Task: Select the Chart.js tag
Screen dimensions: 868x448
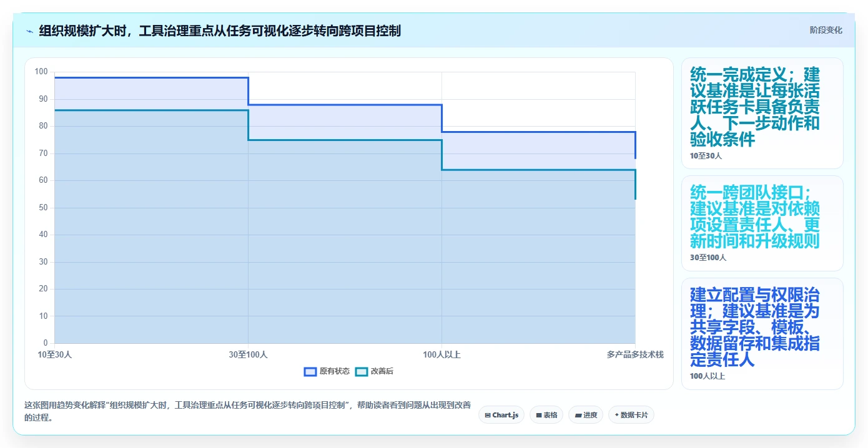Action: tap(501, 415)
